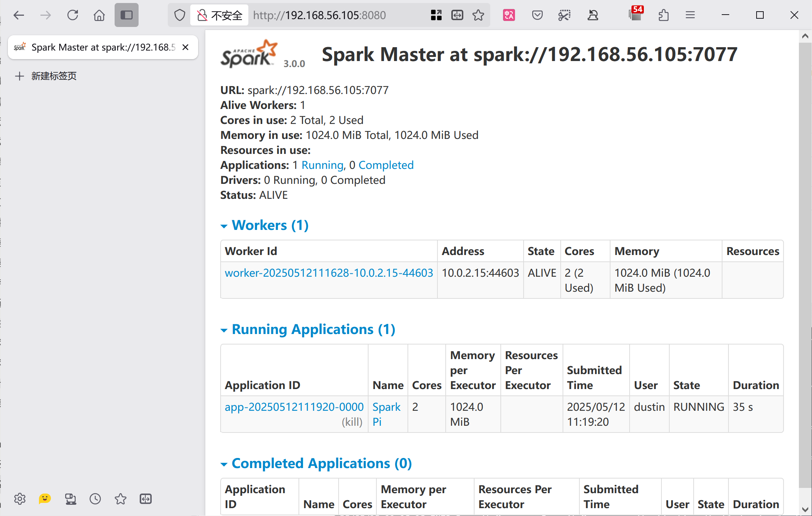Select the 3.0.0 version label
Screen dimensions: 812x516
coord(294,64)
